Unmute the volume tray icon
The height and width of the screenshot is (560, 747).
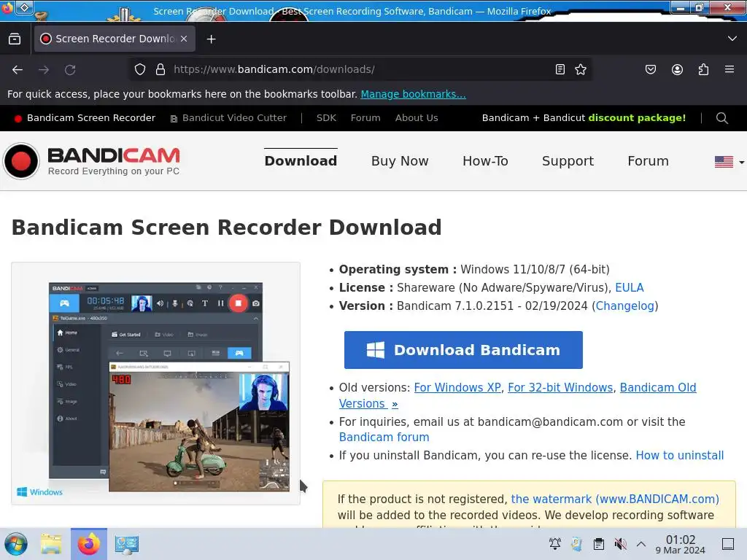pos(620,544)
